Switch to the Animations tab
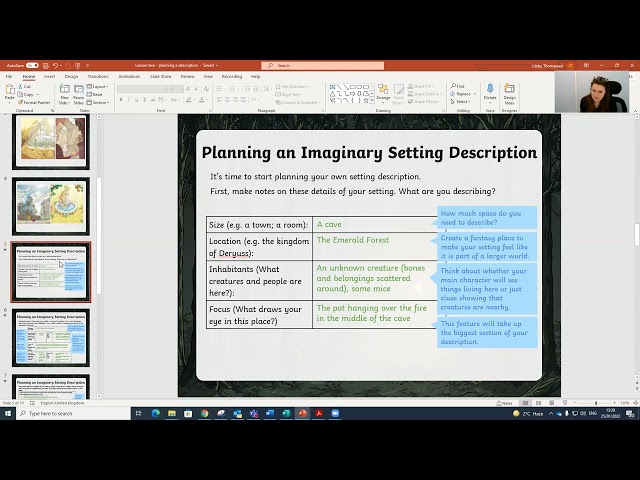 coord(129,76)
